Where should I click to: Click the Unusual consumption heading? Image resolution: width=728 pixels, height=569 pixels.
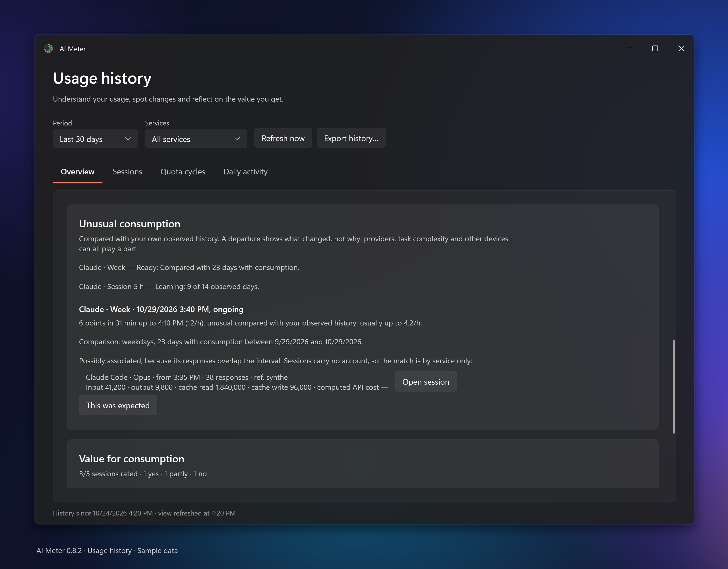130,224
